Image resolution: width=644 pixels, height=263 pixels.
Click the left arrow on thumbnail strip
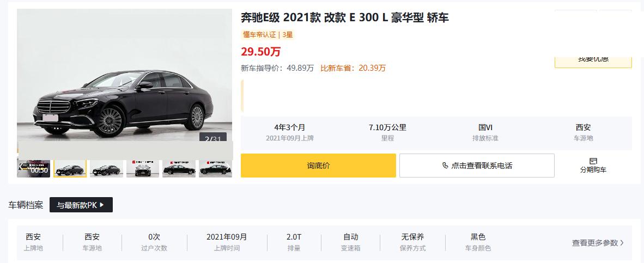tap(21, 166)
